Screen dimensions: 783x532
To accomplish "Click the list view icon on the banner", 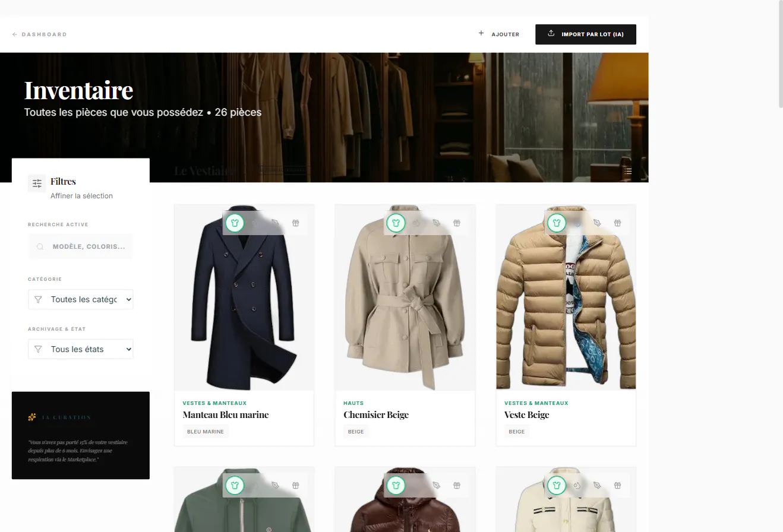I will pos(628,171).
